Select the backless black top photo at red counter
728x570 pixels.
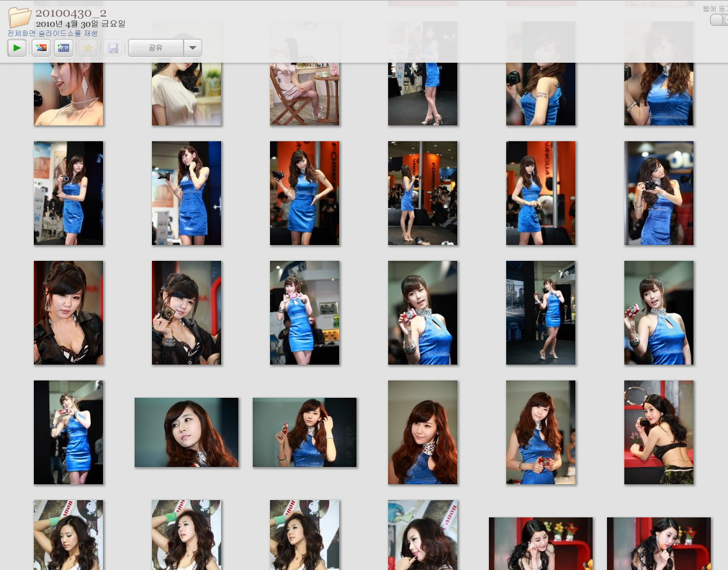point(659,432)
